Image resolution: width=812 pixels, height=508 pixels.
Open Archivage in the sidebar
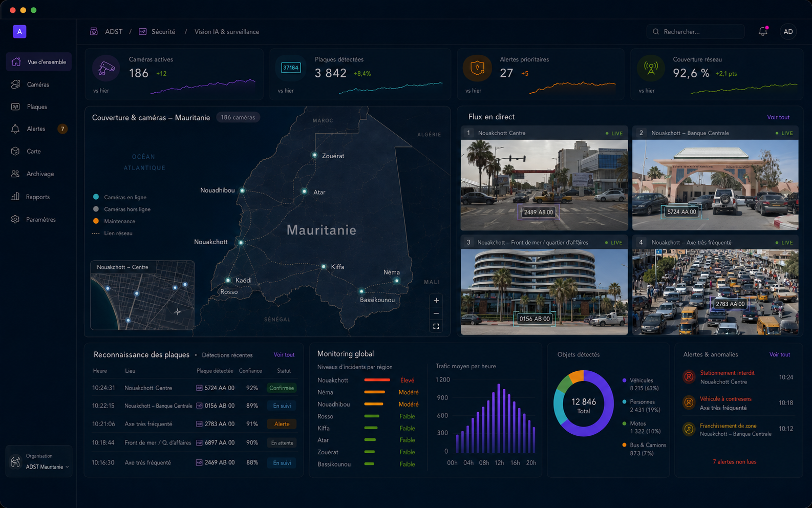click(x=38, y=174)
